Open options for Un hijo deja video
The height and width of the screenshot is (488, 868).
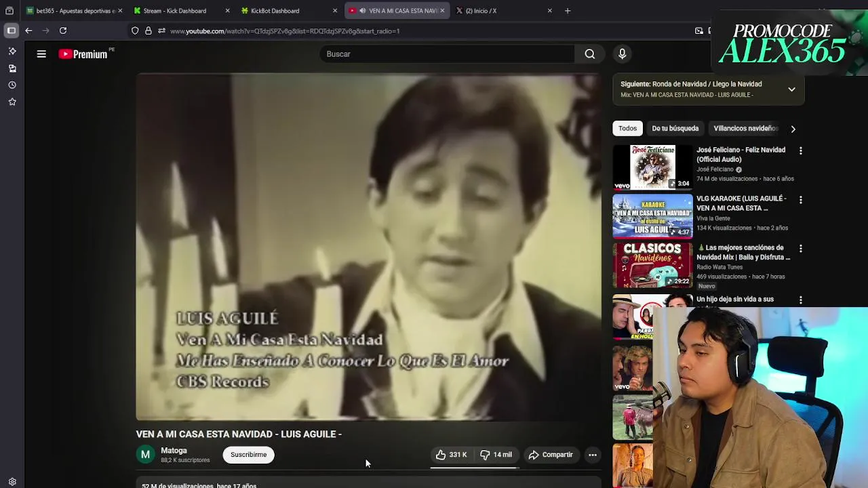(x=800, y=300)
